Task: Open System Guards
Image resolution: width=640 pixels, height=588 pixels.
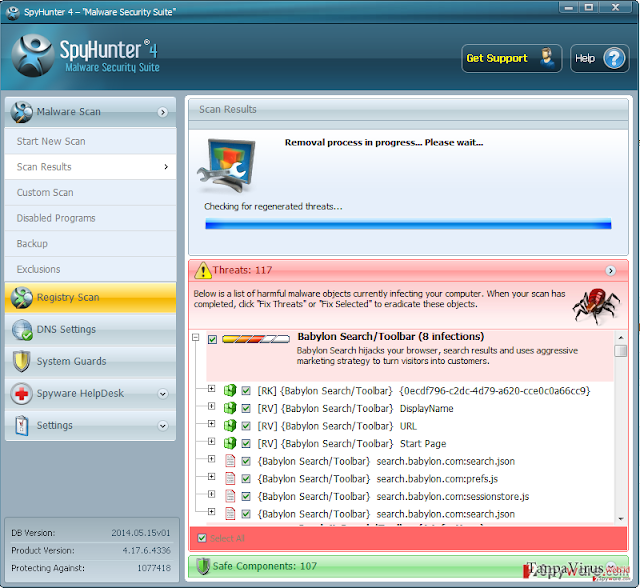Action: [90, 362]
